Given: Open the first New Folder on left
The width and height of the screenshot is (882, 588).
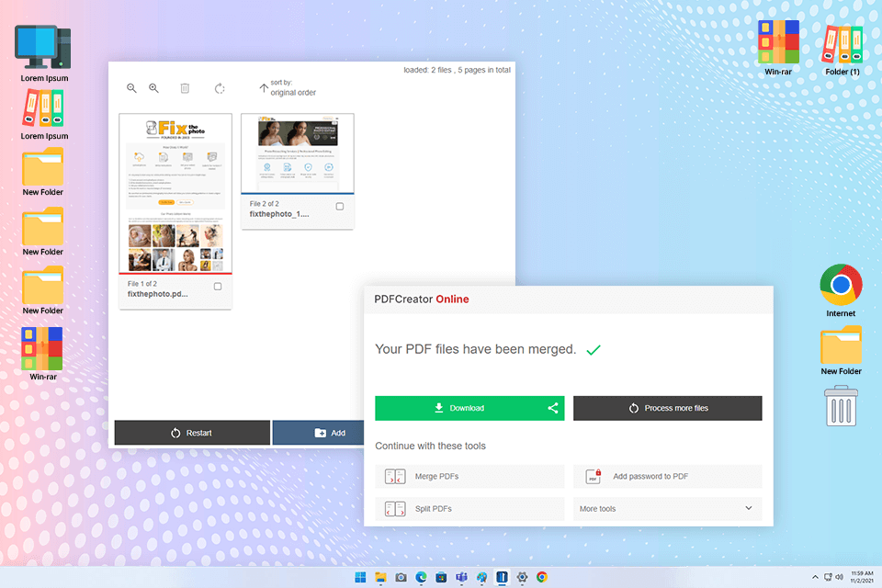Looking at the screenshot, I should pyautogui.click(x=43, y=172).
